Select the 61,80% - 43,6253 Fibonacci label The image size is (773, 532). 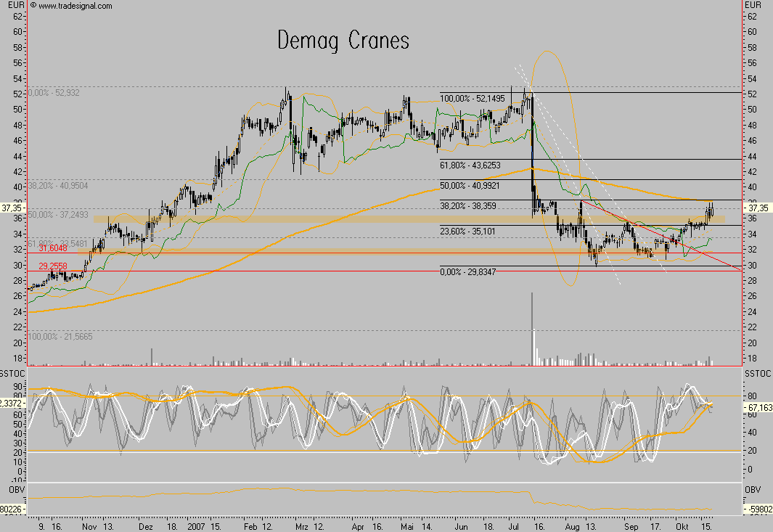click(480, 165)
